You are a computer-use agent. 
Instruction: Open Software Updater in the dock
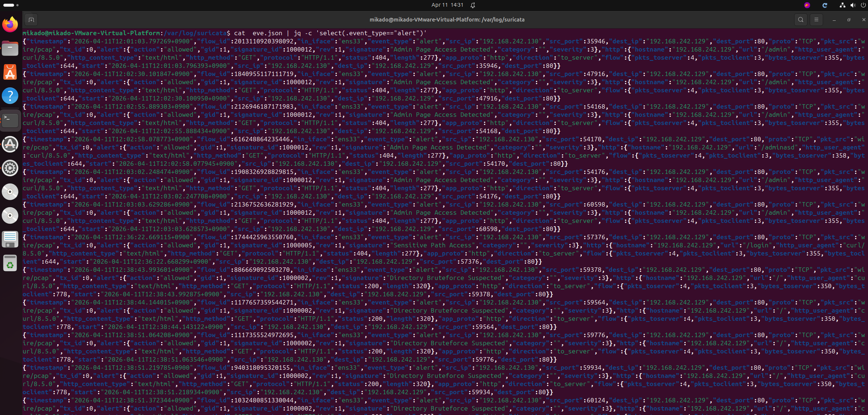click(10, 144)
